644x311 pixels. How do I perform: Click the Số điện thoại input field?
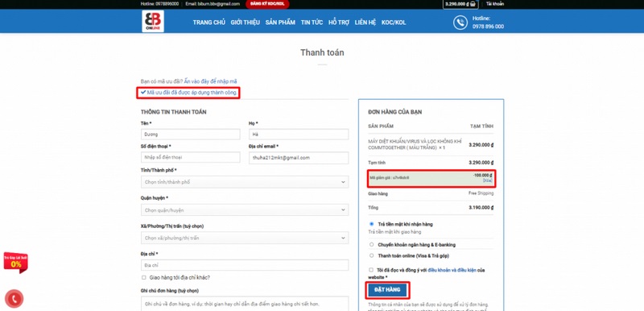tap(191, 157)
